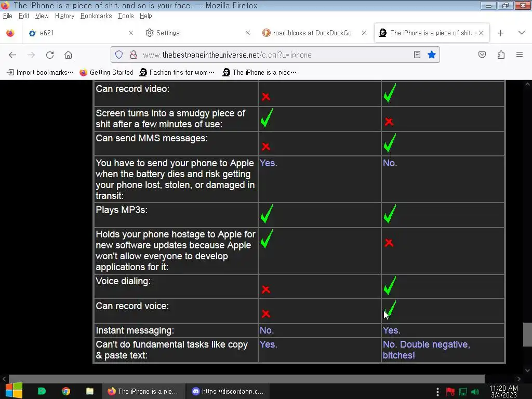Open the Tools menu
Screen dimensions: 532x399
(x=126, y=16)
